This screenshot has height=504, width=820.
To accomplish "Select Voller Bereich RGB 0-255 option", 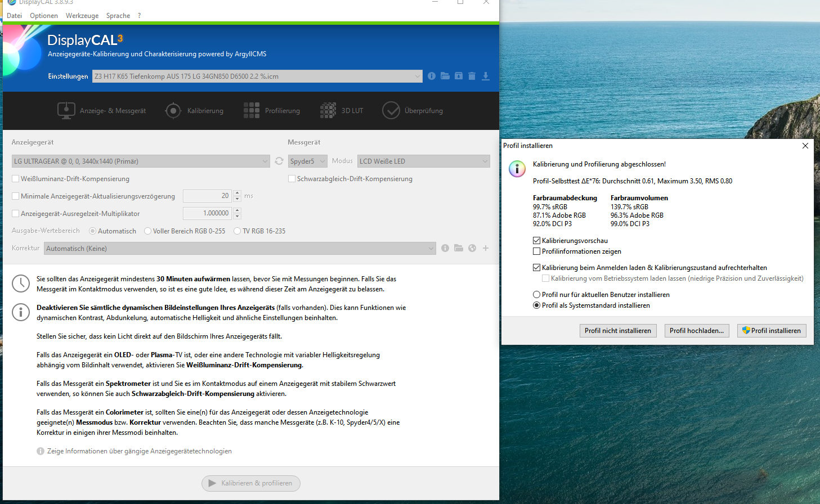I will (148, 231).
